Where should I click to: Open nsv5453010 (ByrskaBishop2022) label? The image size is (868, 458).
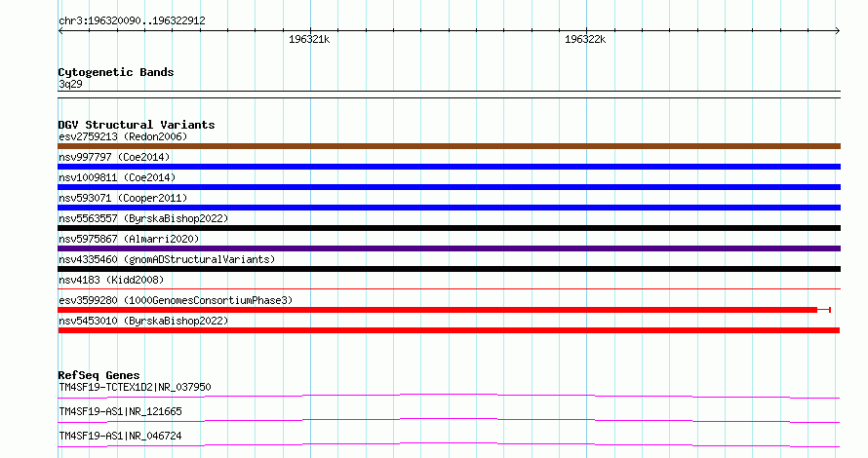[x=143, y=321]
